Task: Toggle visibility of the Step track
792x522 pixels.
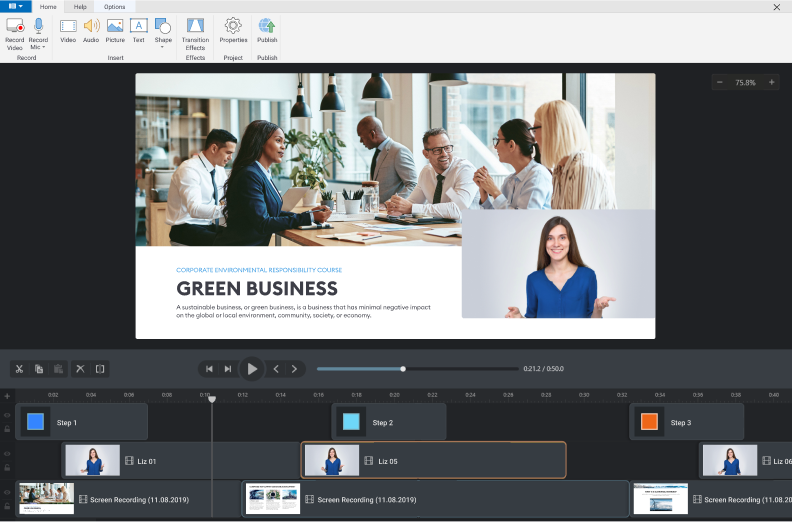Action: coord(7,415)
